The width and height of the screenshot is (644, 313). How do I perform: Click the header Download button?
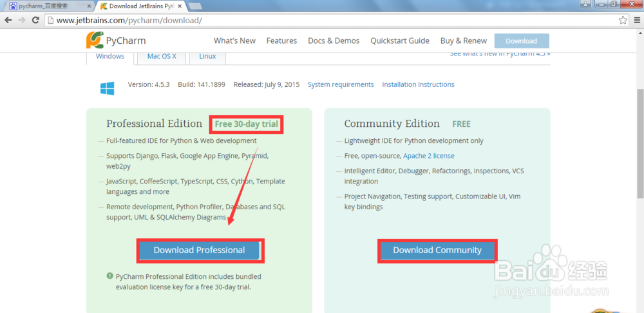pyautogui.click(x=522, y=41)
